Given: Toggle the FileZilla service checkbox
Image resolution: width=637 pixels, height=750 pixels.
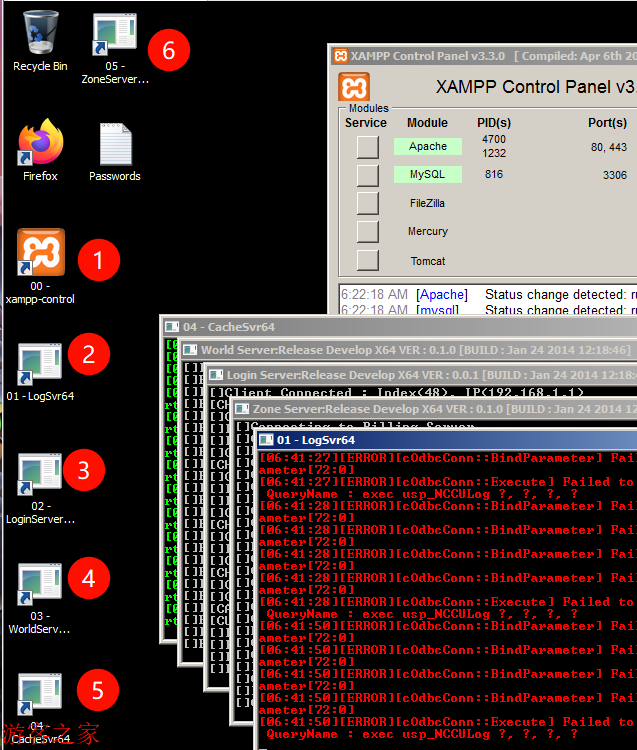Looking at the screenshot, I should point(368,203).
